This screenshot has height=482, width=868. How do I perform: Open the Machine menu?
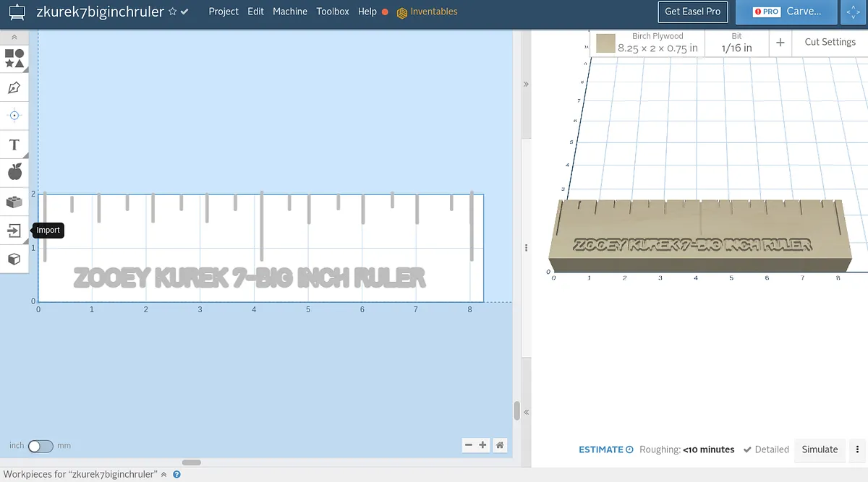(x=290, y=12)
